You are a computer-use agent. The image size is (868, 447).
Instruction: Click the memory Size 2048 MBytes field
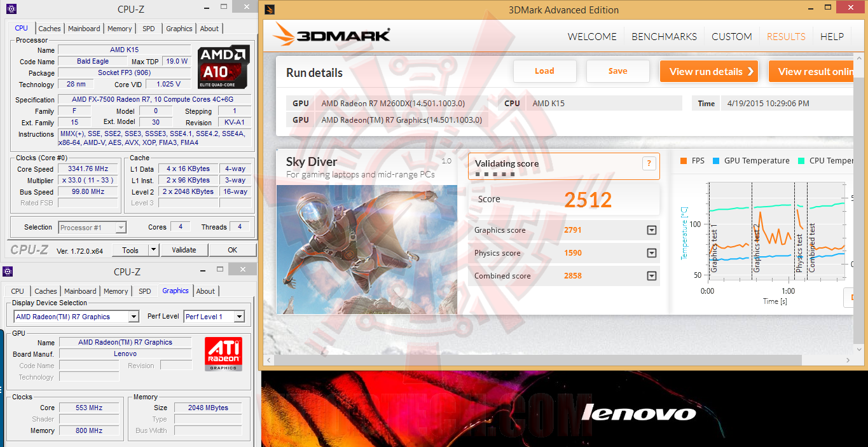[x=208, y=408]
